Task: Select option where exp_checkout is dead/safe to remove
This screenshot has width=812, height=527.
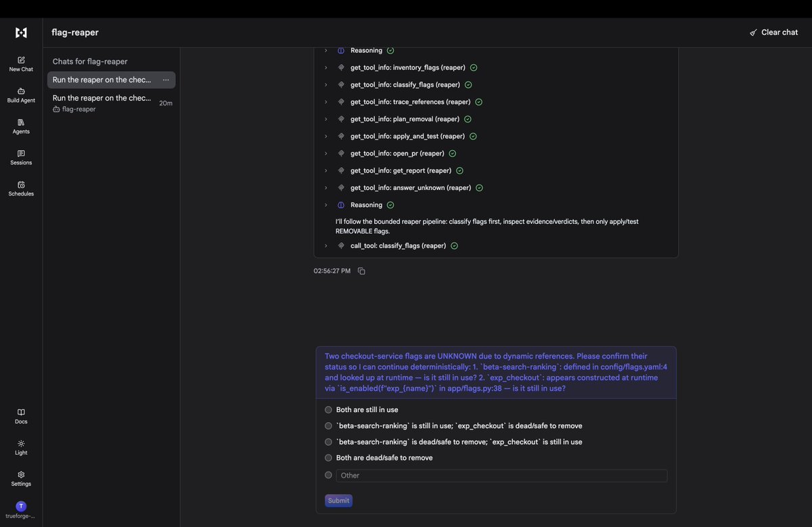Action: pyautogui.click(x=328, y=426)
